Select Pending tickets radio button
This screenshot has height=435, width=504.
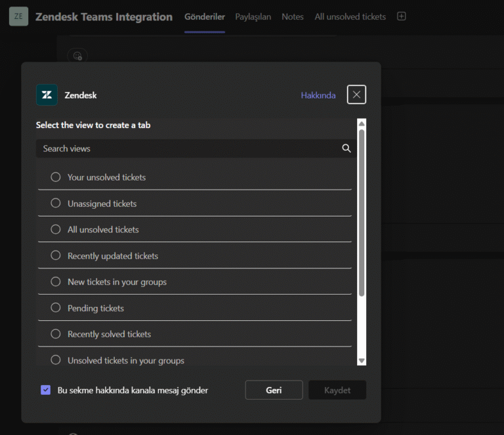click(x=56, y=308)
